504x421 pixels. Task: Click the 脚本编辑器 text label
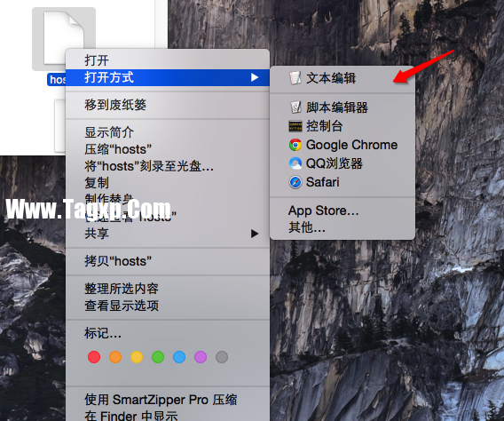click(337, 107)
